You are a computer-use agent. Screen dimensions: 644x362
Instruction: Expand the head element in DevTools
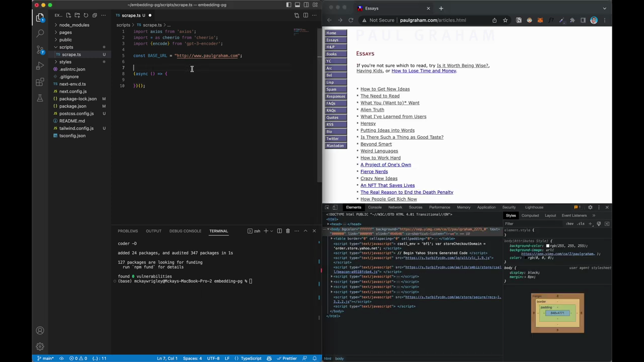click(329, 224)
